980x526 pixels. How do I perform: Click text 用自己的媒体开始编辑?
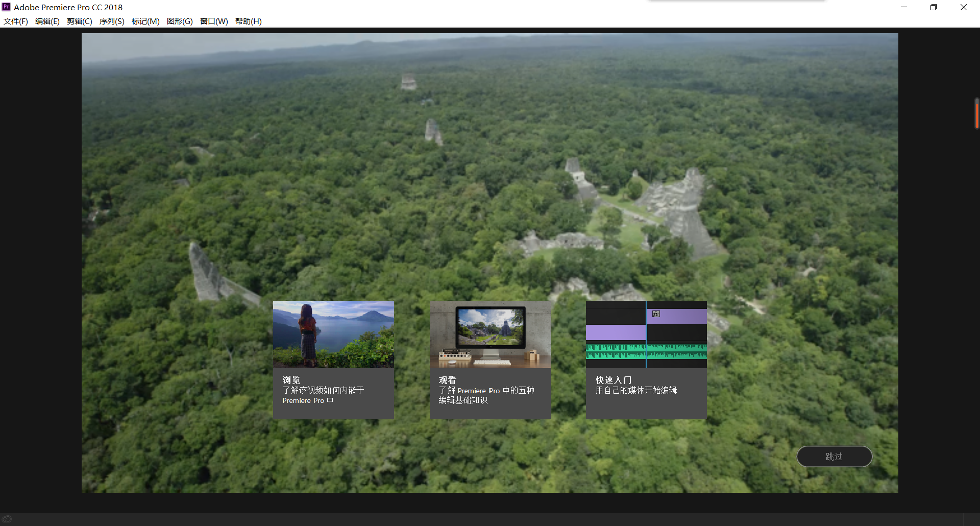[x=636, y=390]
